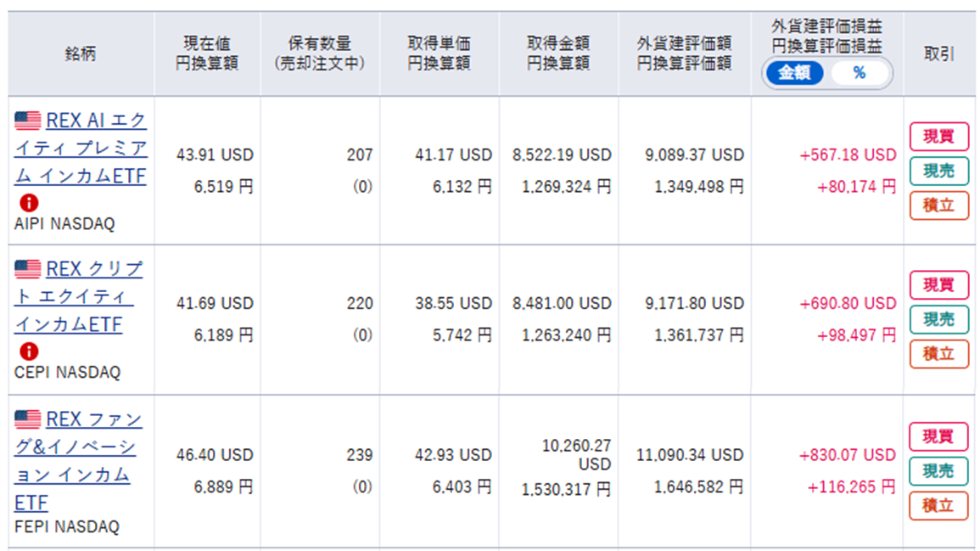Click 現売 button for CEPI
Screen dimensions: 980x551
938,319
